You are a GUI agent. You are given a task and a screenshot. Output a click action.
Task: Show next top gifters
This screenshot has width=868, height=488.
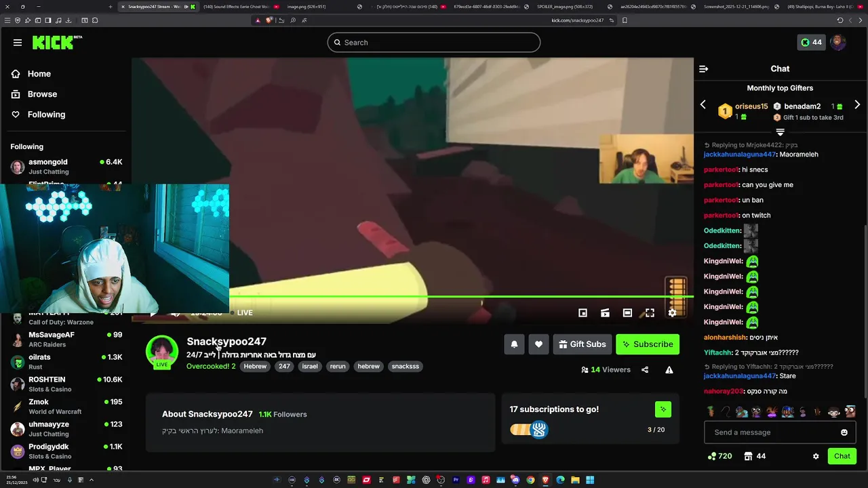pos(857,105)
